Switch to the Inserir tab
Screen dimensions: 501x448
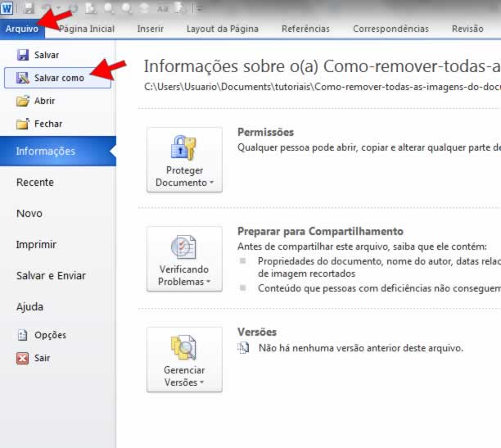(151, 29)
